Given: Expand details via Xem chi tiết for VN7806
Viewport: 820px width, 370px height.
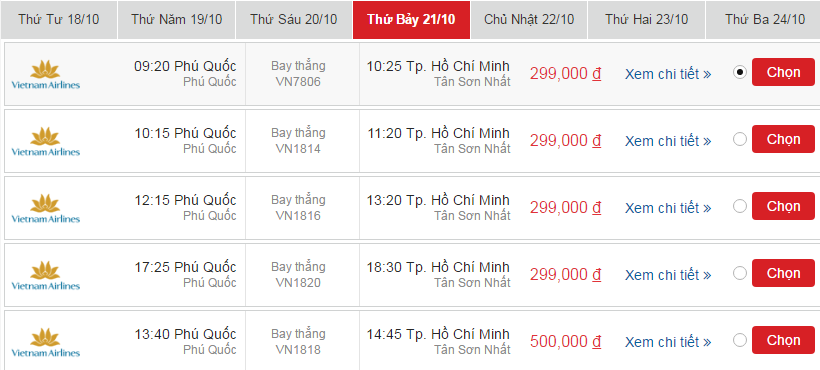Looking at the screenshot, I should pos(668,74).
